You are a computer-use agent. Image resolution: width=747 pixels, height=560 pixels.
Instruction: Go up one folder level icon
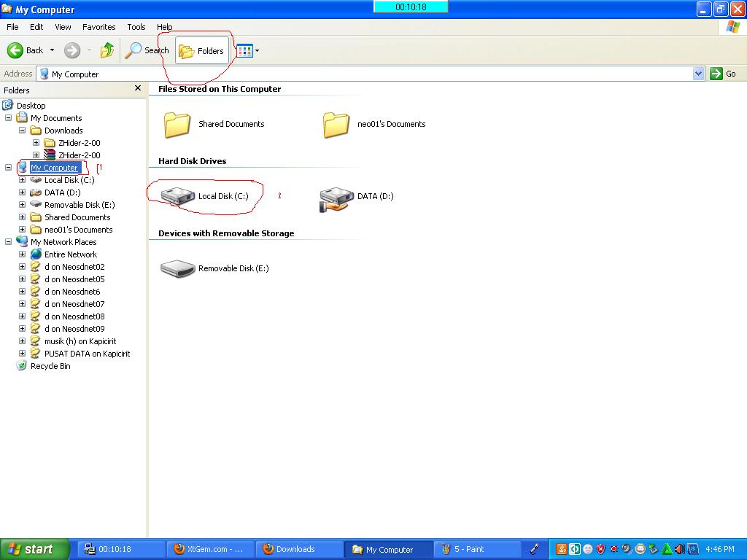[107, 50]
